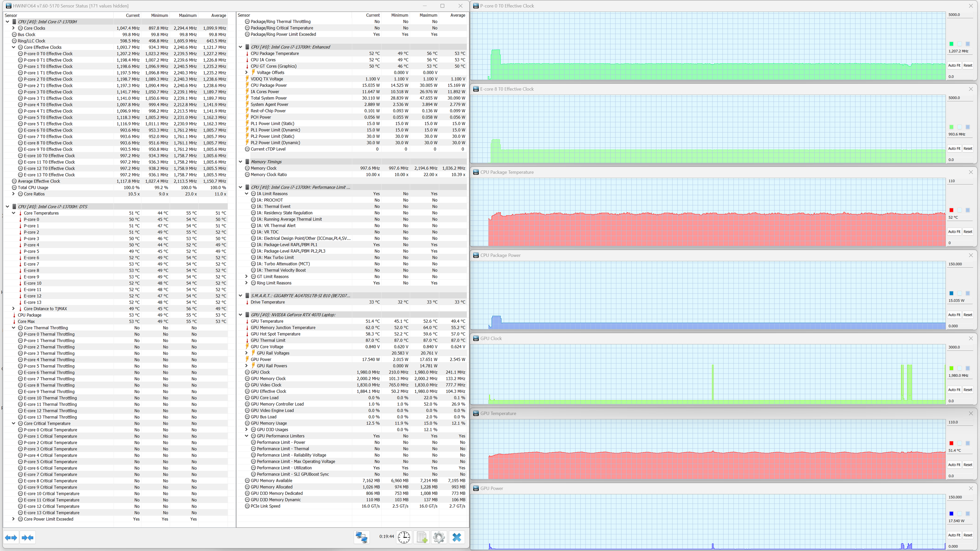Viewport: 980px width, 551px height.
Task: Close the CPU Package Power graph
Action: (x=971, y=255)
